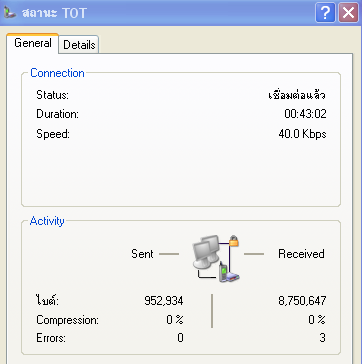The width and height of the screenshot is (362, 364).
Task: Click the Compression label
Action: tap(68, 320)
